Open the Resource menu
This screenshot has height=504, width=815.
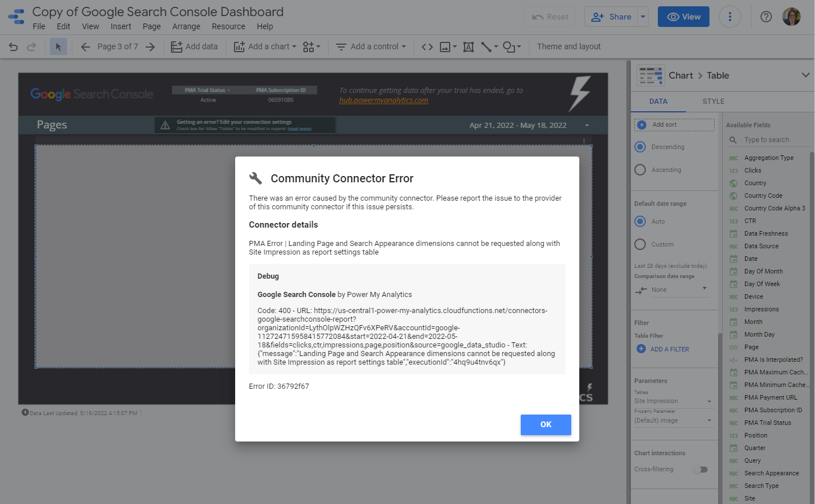[228, 26]
